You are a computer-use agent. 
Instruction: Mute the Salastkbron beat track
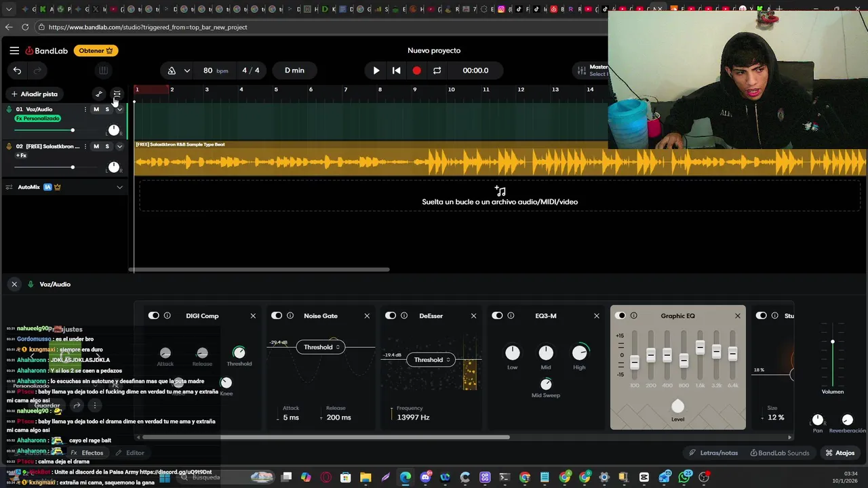click(96, 146)
